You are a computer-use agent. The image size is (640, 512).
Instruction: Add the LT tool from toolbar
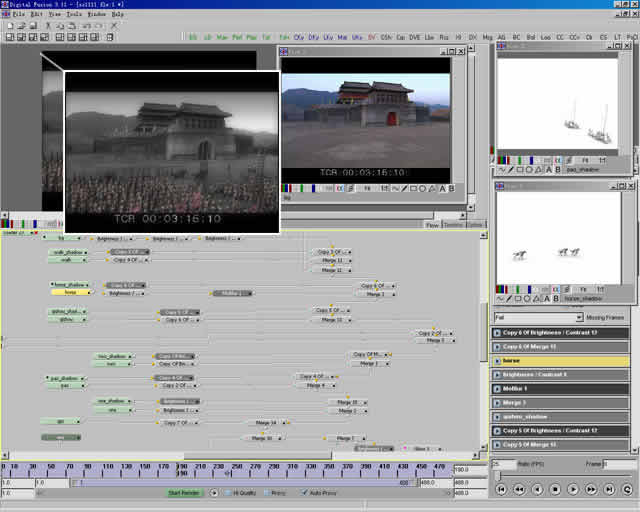(618, 37)
